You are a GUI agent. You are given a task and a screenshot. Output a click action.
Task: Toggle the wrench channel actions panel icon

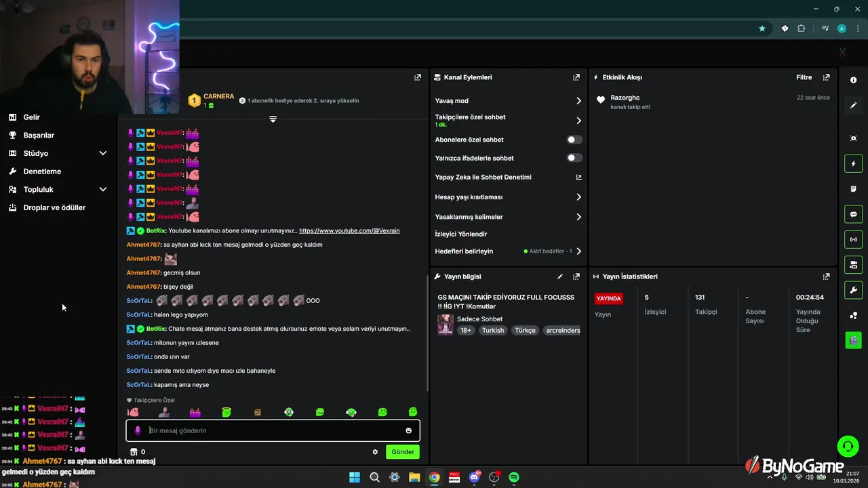[853, 290]
